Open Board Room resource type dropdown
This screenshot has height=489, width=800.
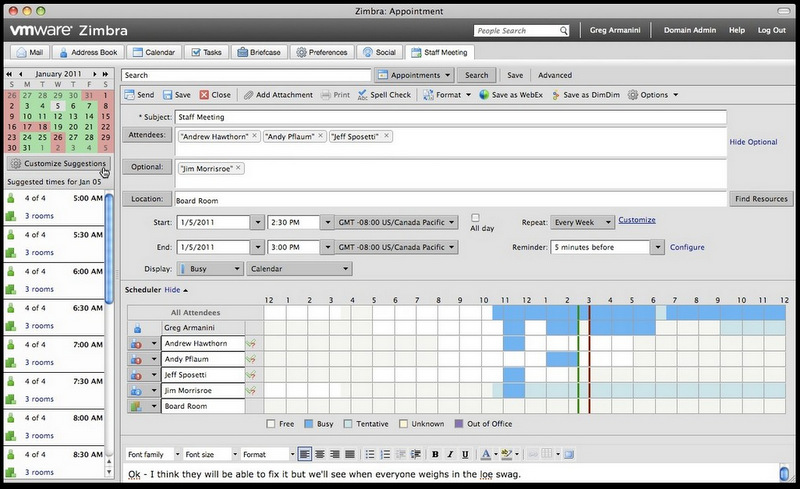(153, 406)
